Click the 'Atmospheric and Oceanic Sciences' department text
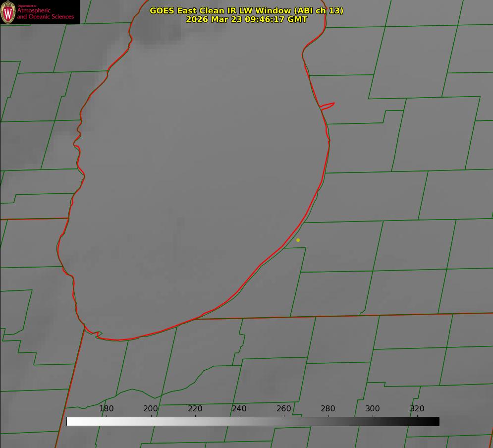Screen dimensions: 493x448 [45, 13]
